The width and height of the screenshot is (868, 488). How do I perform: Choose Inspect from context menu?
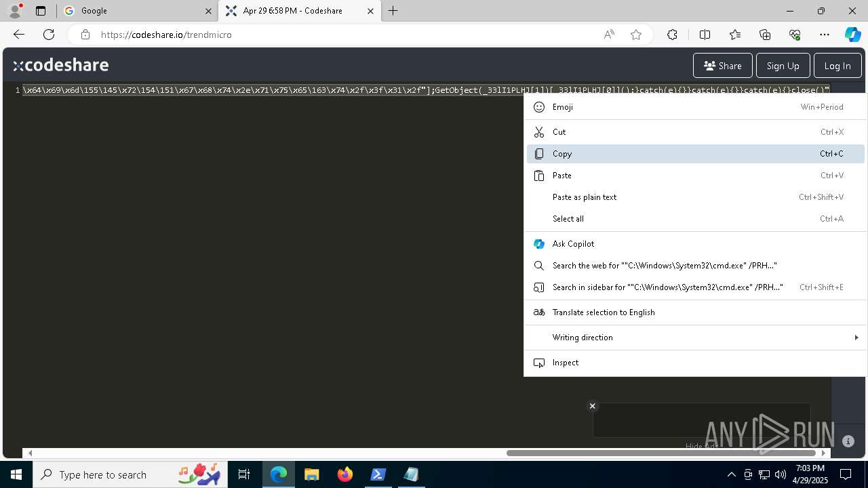click(696, 363)
